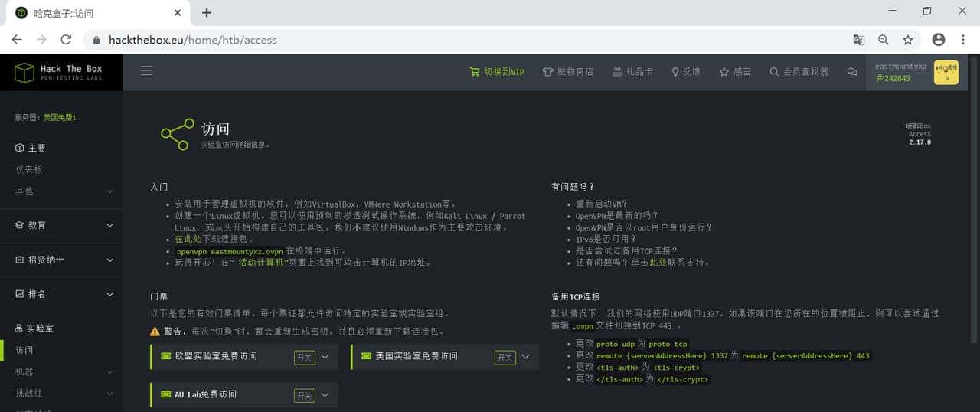Click the 'proto tcp' code snippet
The image size is (980, 412).
click(668, 344)
